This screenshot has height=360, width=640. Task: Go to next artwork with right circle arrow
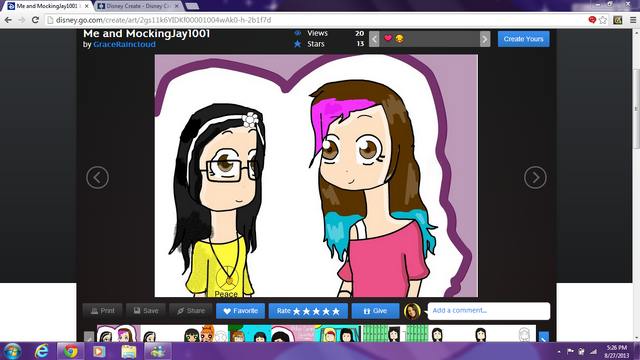coord(535,177)
